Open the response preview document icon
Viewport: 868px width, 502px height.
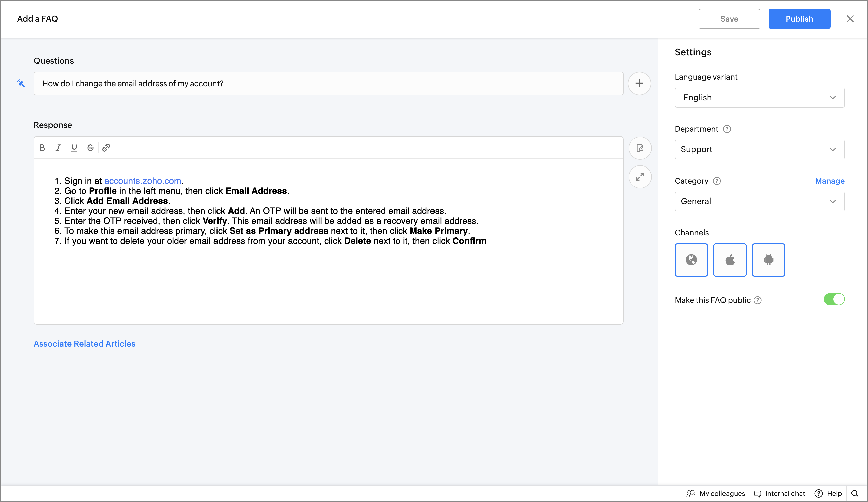pyautogui.click(x=640, y=148)
